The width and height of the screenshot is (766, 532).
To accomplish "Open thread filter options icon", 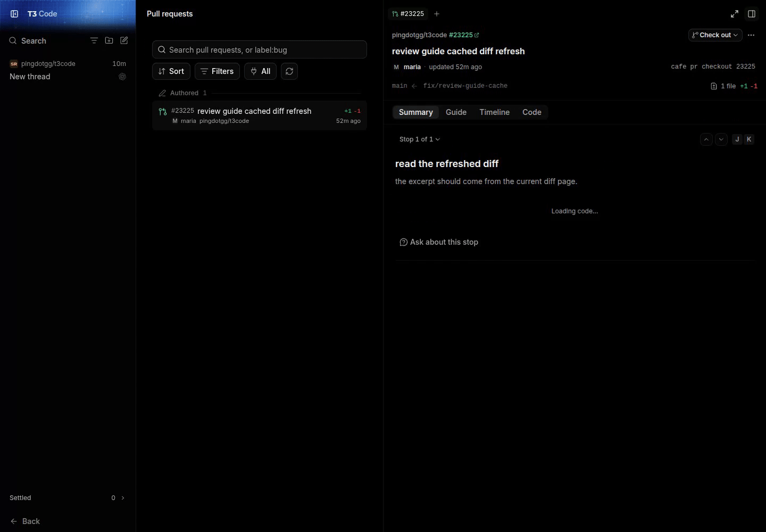I will [x=94, y=40].
